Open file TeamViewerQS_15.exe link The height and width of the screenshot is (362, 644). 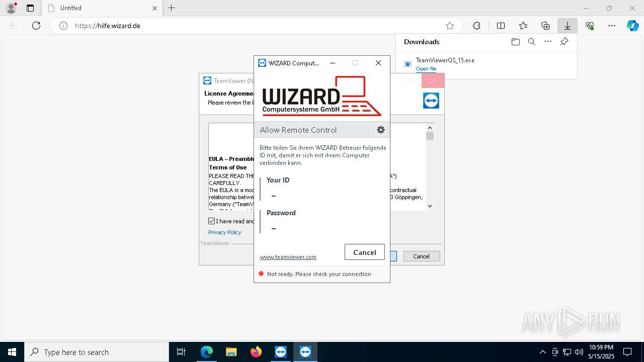point(426,69)
